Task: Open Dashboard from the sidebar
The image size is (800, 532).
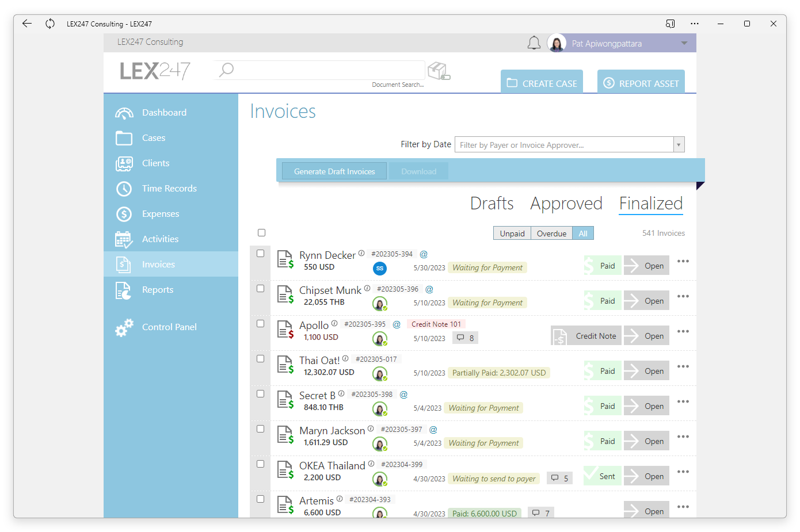Action: coord(171,113)
